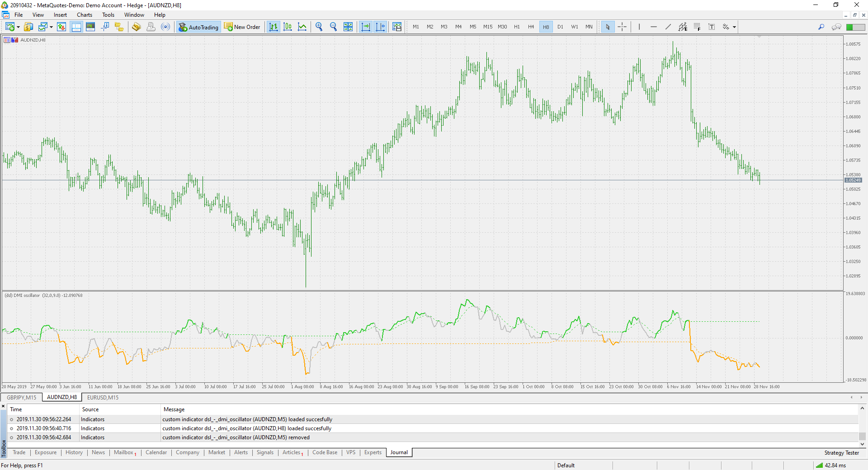
Task: Draw a horizontal line on the chart
Action: (653, 27)
